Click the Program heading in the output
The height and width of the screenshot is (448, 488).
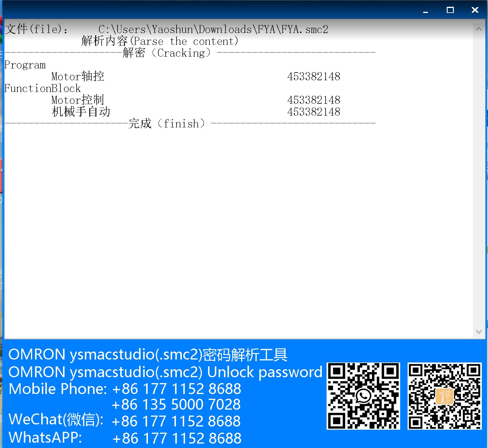click(x=25, y=65)
